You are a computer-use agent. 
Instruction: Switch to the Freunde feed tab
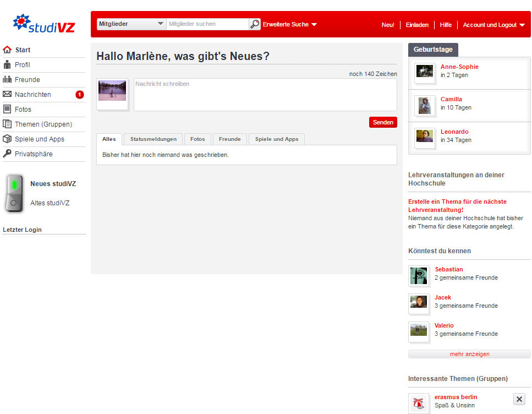click(230, 139)
